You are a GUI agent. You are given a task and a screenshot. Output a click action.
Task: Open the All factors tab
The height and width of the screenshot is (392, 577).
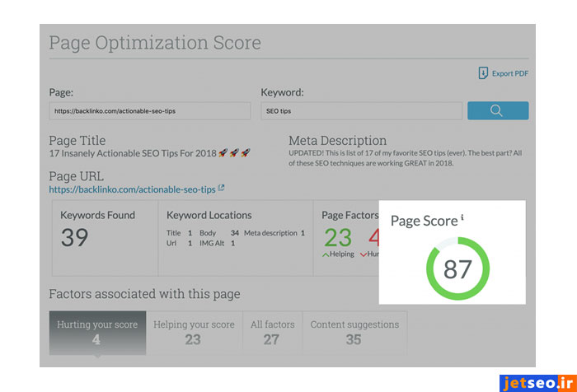pos(271,332)
